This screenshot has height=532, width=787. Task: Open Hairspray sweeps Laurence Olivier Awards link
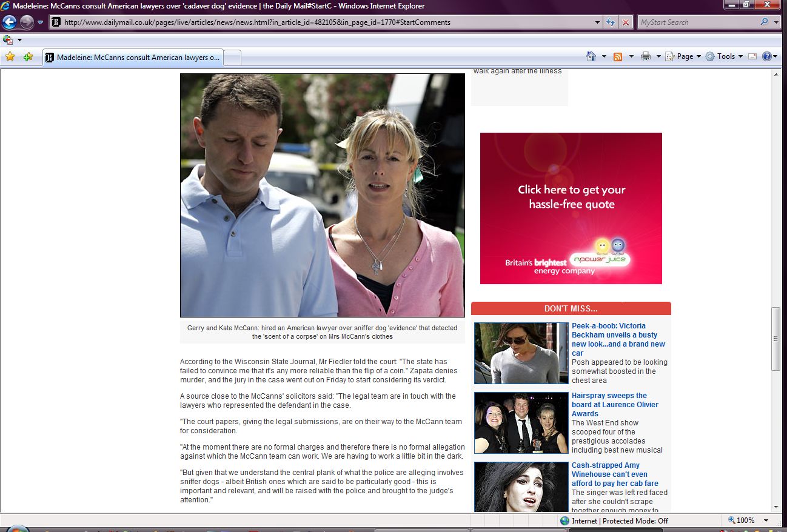coord(615,404)
